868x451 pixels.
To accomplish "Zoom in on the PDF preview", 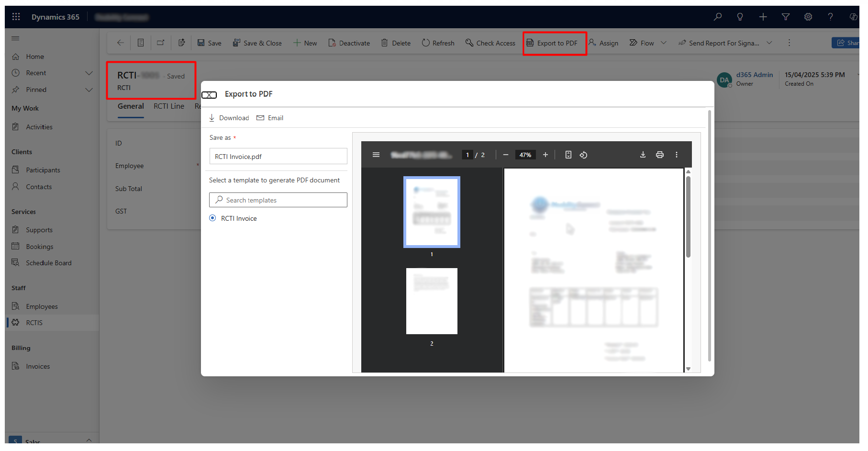I will (x=545, y=155).
